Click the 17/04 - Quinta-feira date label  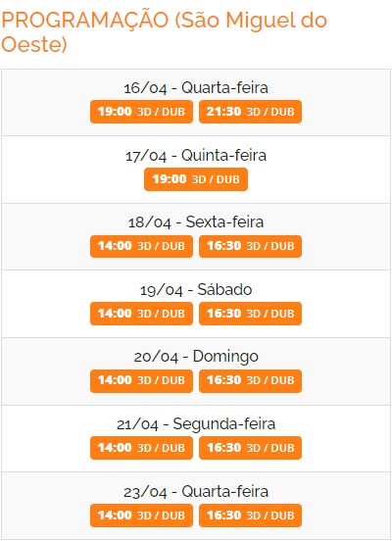point(196,155)
